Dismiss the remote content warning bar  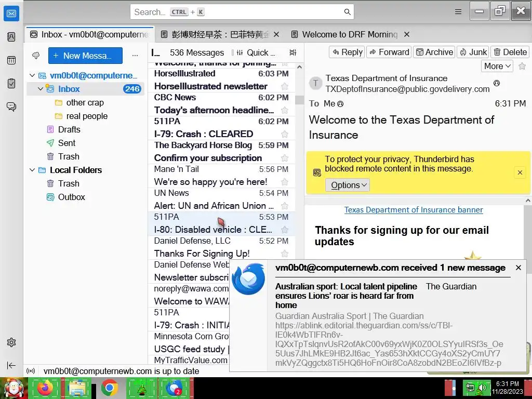pyautogui.click(x=520, y=172)
